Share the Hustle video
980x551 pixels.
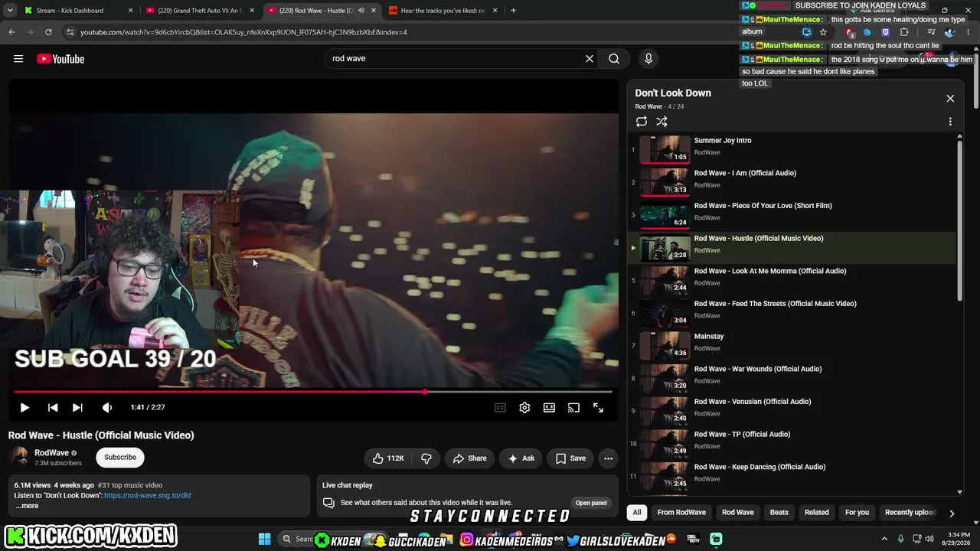(469, 458)
